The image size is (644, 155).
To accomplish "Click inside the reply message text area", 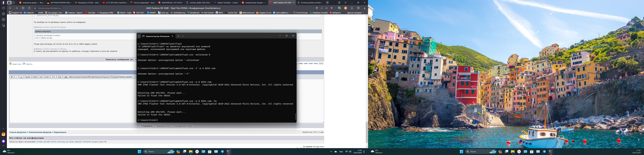I will tap(72, 100).
